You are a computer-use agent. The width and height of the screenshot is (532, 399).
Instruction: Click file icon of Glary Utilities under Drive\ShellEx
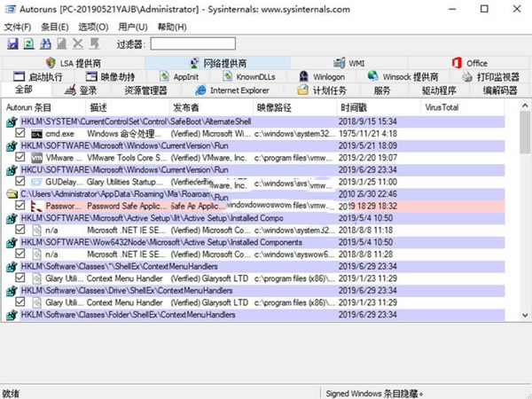(x=36, y=302)
